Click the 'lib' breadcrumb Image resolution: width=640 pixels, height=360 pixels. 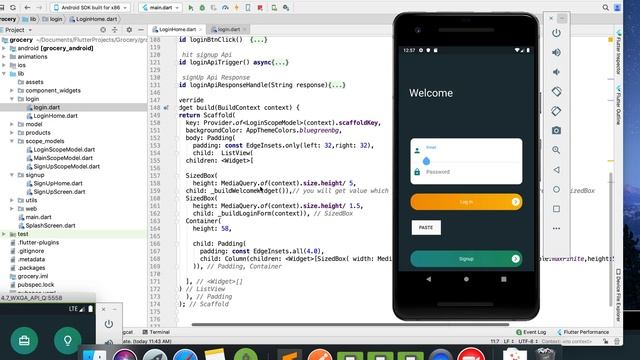pos(29,19)
